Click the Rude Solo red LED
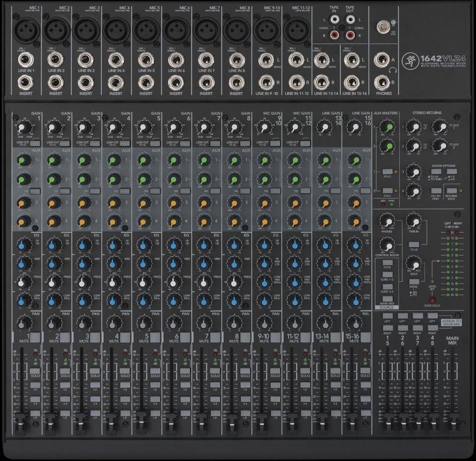This screenshot has height=461, width=476. click(x=432, y=300)
